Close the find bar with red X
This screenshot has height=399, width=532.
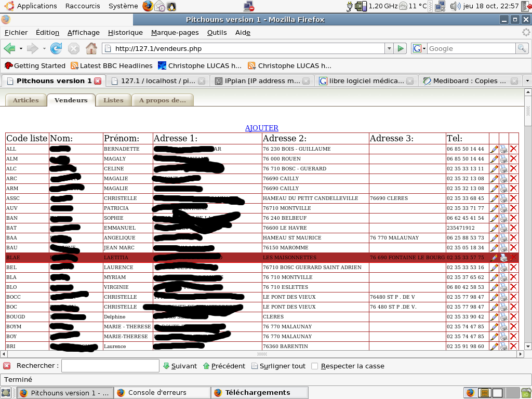7,366
